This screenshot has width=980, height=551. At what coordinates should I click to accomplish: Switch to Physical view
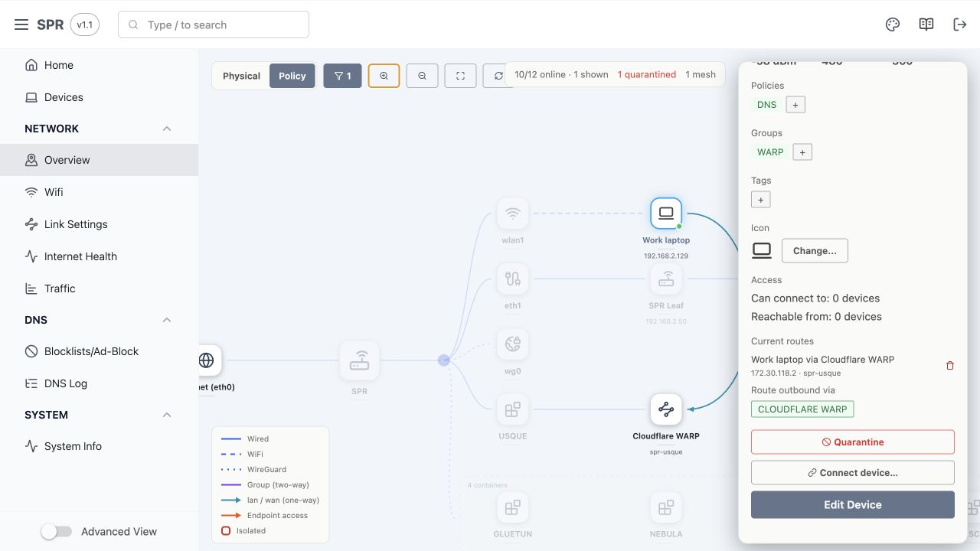[x=241, y=76]
